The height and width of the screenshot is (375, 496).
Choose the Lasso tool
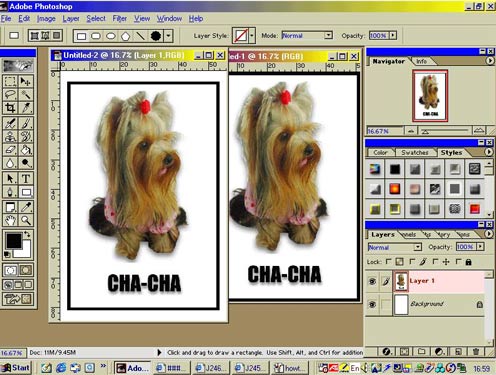[x=10, y=94]
